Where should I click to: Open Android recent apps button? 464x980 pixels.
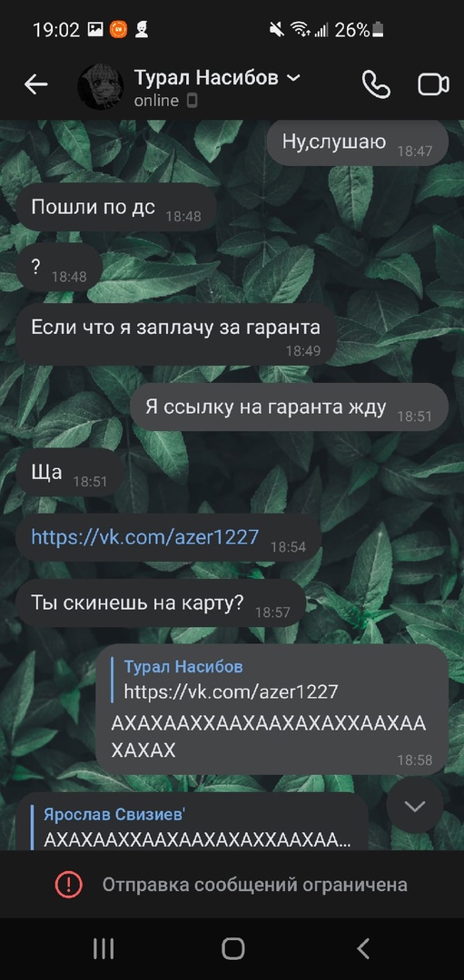104,949
